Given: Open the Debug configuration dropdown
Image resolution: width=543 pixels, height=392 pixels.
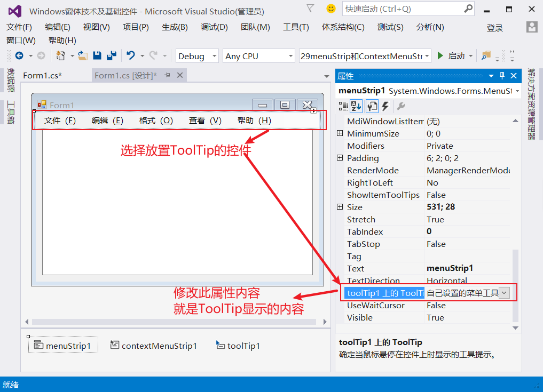Looking at the screenshot, I should pyautogui.click(x=216, y=55).
